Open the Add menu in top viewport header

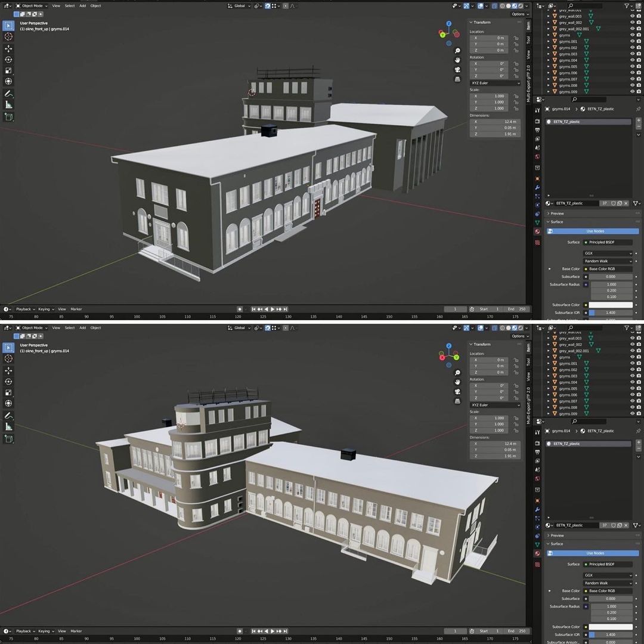tap(82, 5)
